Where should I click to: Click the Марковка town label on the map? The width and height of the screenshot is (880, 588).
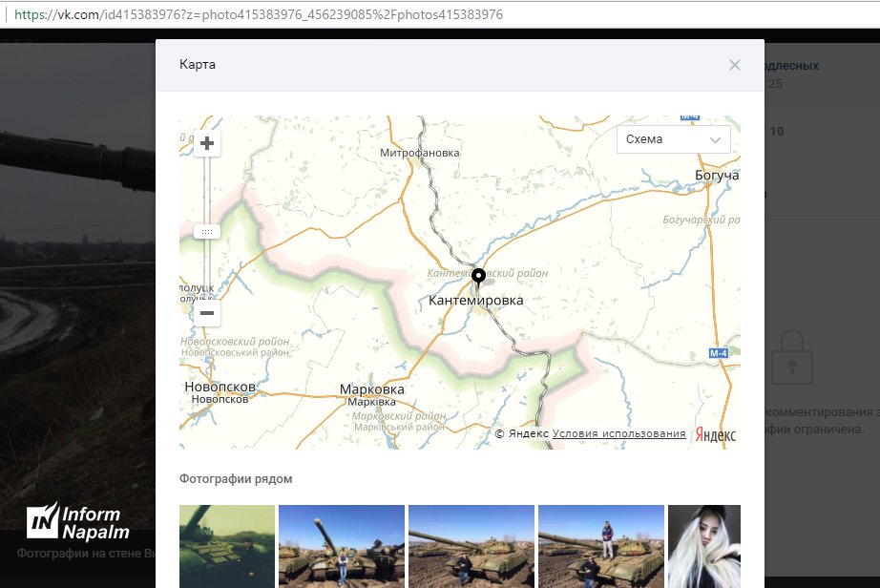[372, 389]
